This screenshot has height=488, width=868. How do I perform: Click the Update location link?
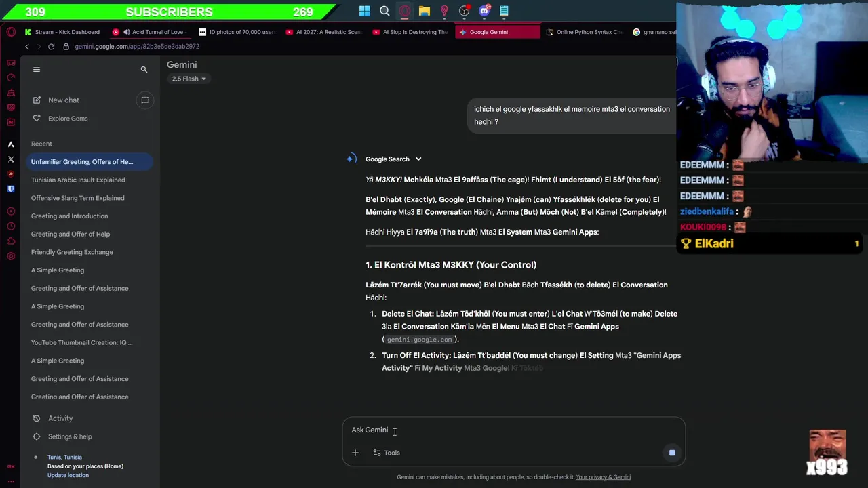[68, 475]
